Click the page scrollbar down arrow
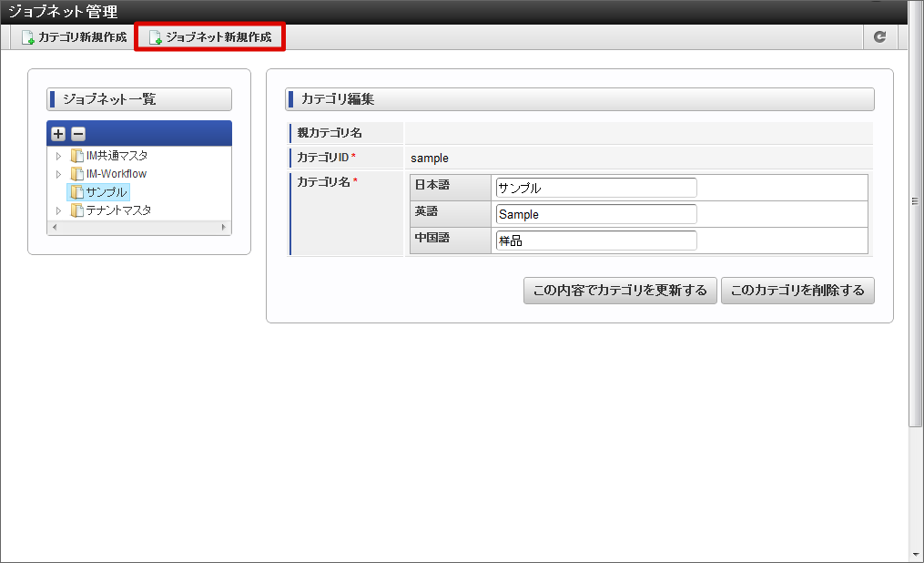Image resolution: width=924 pixels, height=563 pixels. (915, 556)
